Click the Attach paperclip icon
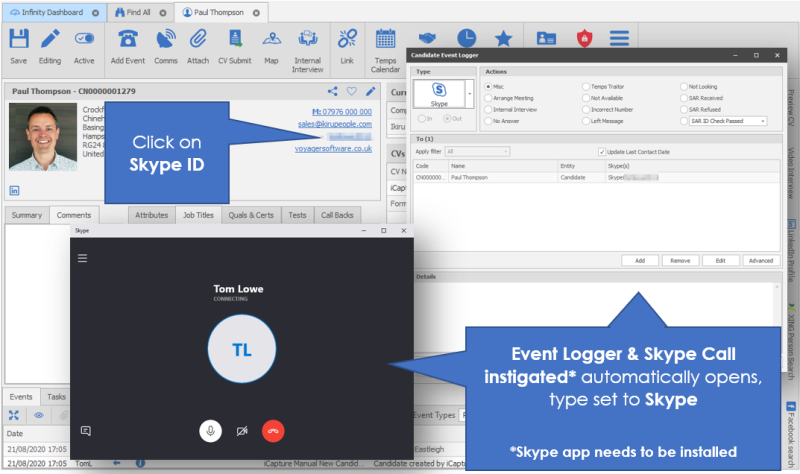This screenshot has height=474, width=800. click(x=198, y=40)
